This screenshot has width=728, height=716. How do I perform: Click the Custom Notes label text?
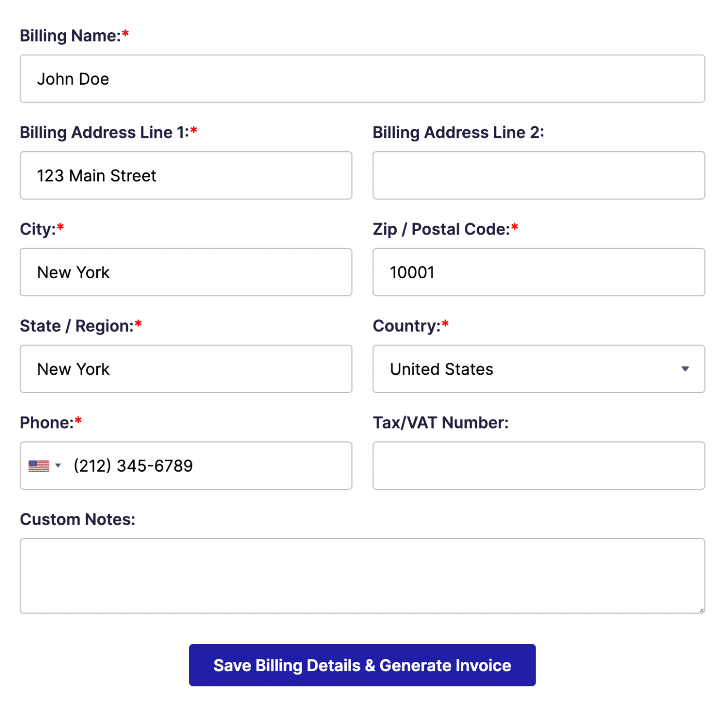[x=77, y=519]
